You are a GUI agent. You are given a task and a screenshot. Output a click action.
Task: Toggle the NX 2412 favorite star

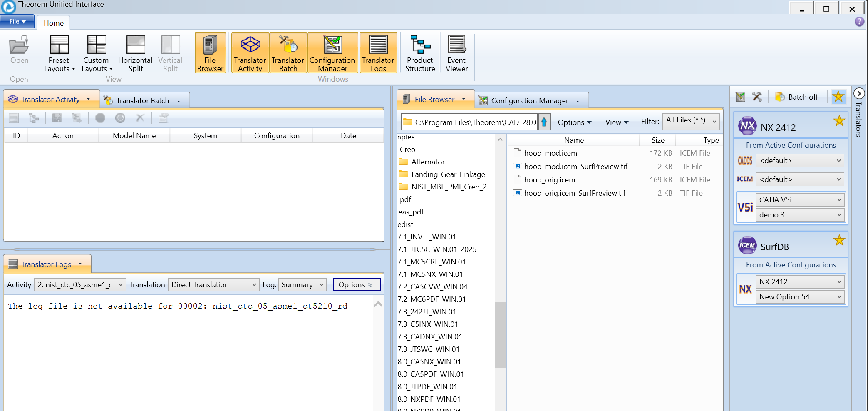[x=839, y=121]
